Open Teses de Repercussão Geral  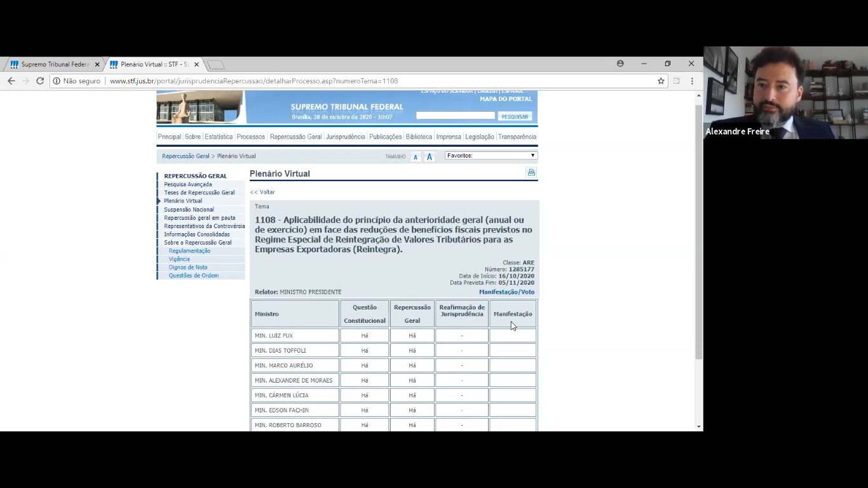pyautogui.click(x=199, y=193)
